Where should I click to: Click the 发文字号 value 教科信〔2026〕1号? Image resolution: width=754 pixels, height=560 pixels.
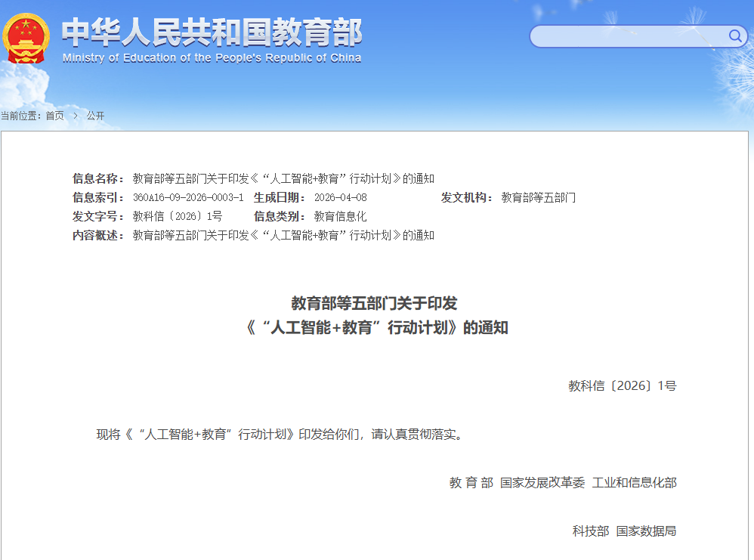[178, 216]
